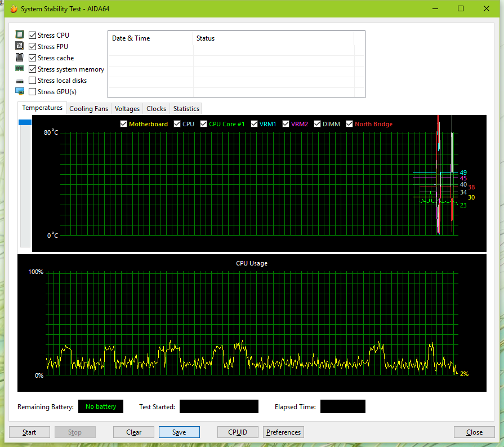Toggle the VRM2 graph checkbox

point(286,124)
